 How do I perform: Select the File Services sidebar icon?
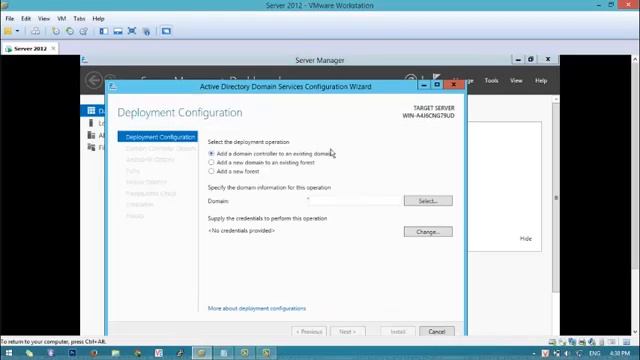pos(91,147)
